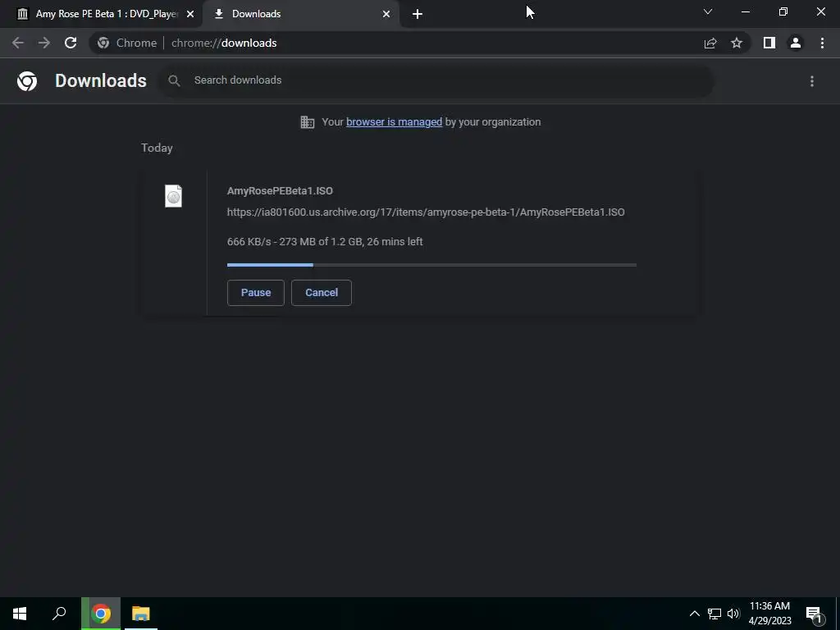
Task: Open network status tray icon
Action: tap(714, 614)
